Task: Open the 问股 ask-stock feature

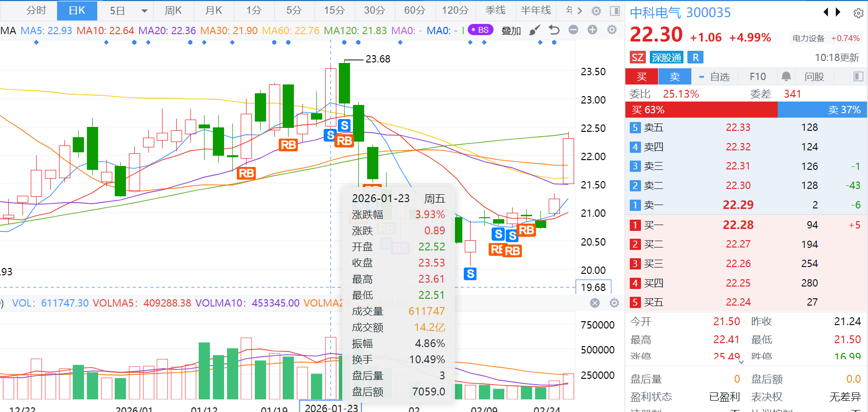Action: (x=814, y=77)
